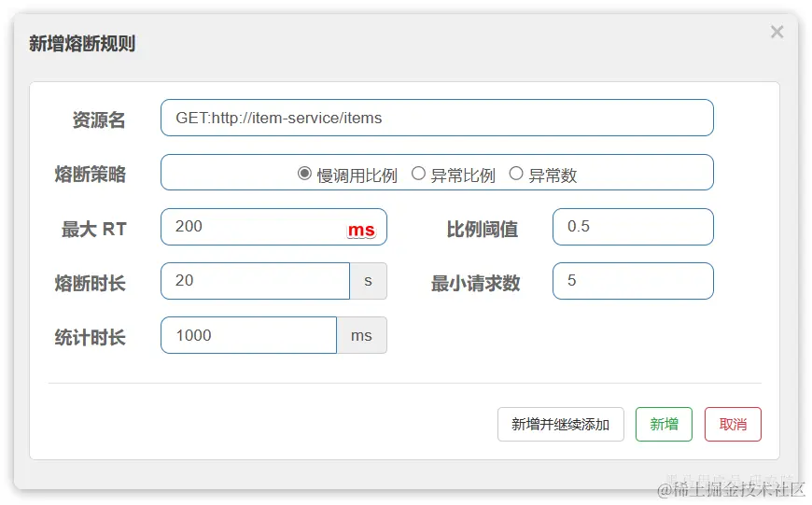Focus the 统计时长 input showing 1000
This screenshot has width=812, height=505.
coord(248,335)
